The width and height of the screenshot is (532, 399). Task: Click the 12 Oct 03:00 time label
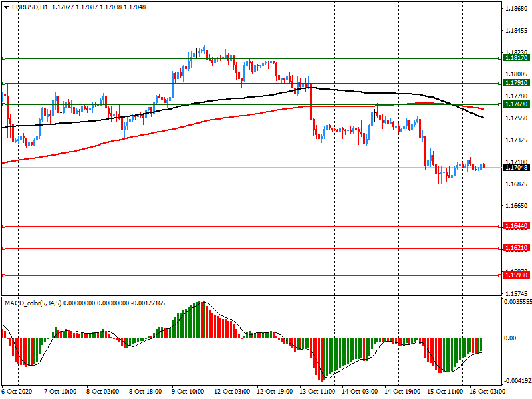point(232,392)
